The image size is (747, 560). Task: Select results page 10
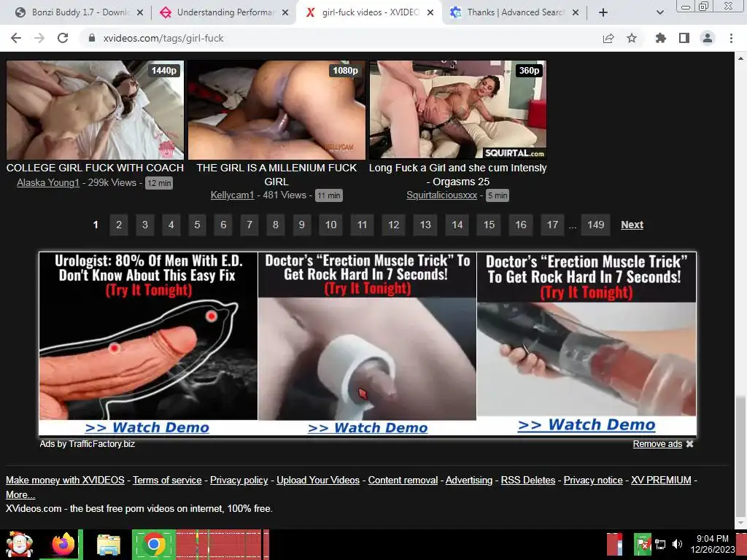330,225
